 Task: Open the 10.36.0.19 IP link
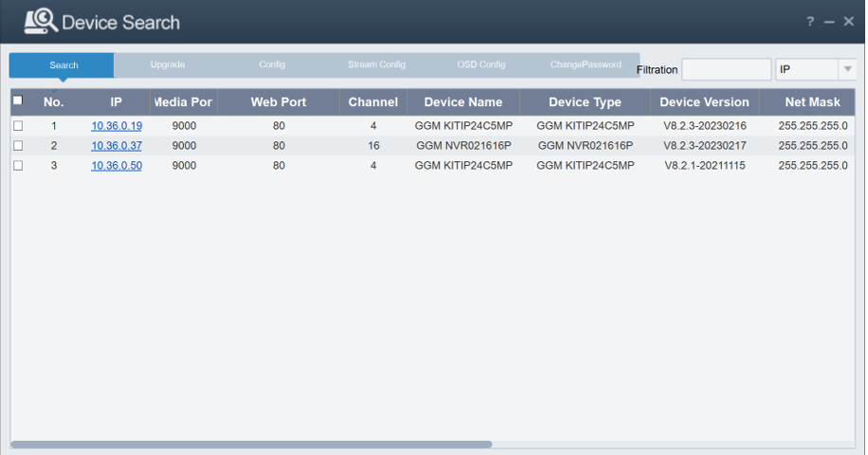point(117,126)
